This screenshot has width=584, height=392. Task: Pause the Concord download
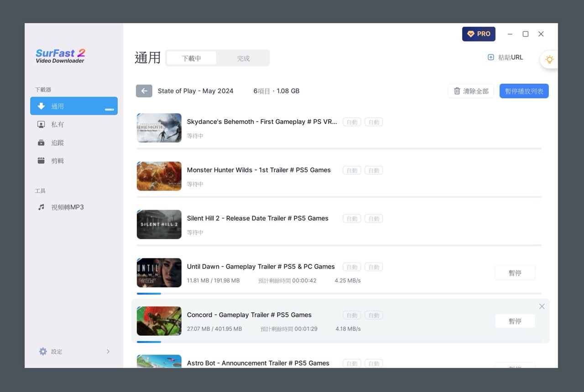(x=515, y=321)
